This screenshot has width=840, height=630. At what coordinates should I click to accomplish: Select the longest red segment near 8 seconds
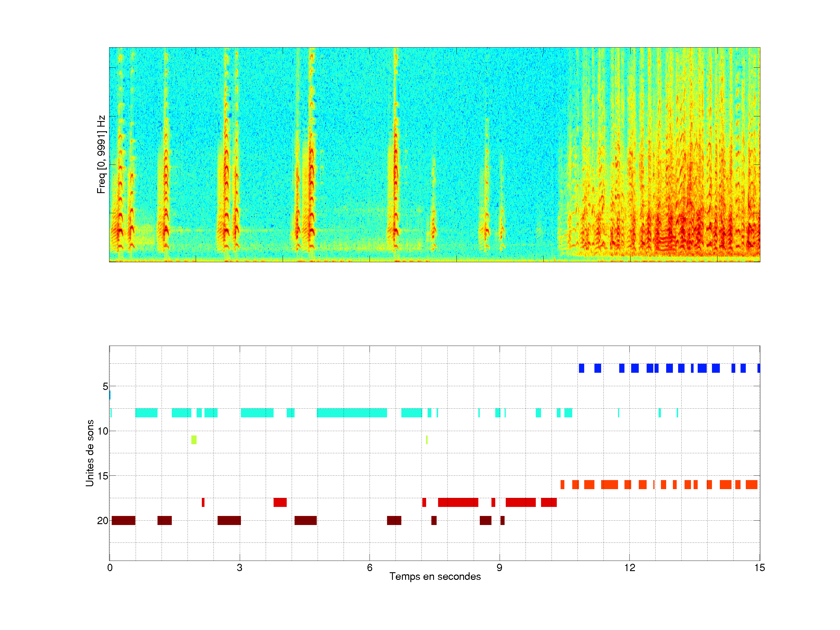coord(458,503)
